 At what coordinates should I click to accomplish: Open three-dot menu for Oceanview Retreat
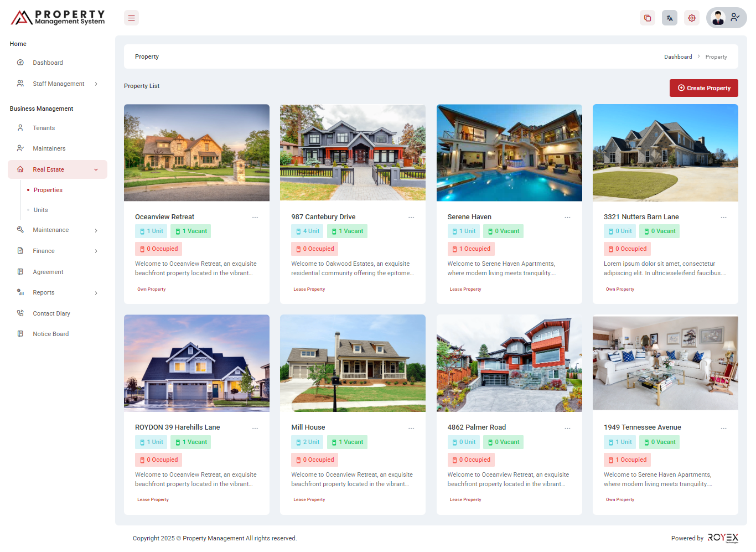[255, 218]
